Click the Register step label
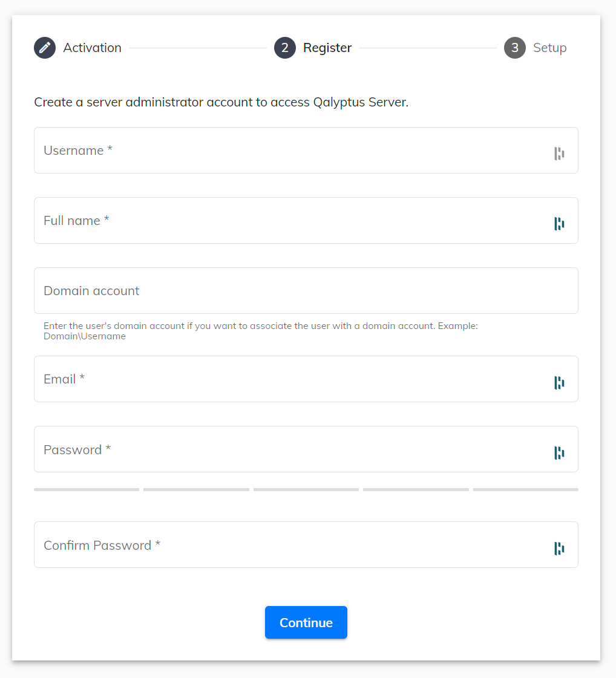 coord(327,47)
